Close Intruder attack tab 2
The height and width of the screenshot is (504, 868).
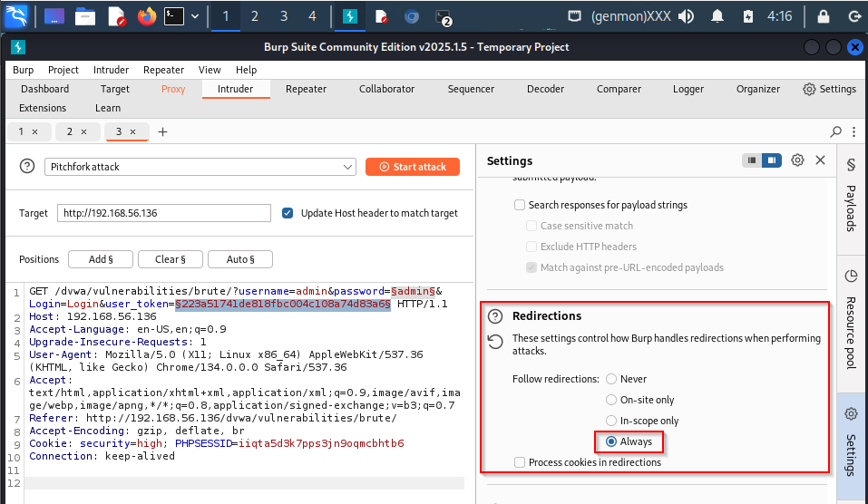(x=83, y=131)
